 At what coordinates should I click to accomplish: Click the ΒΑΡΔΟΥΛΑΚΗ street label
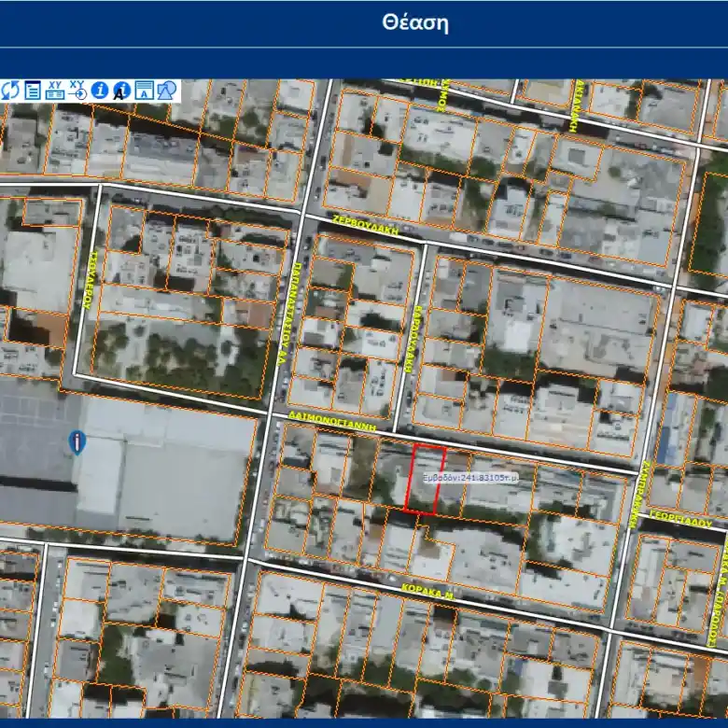(413, 339)
